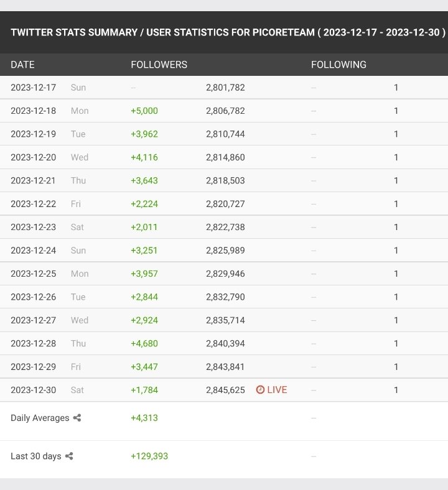Click follower gain +1,784
Image resolution: width=448 pixels, height=490 pixels.
click(x=144, y=390)
